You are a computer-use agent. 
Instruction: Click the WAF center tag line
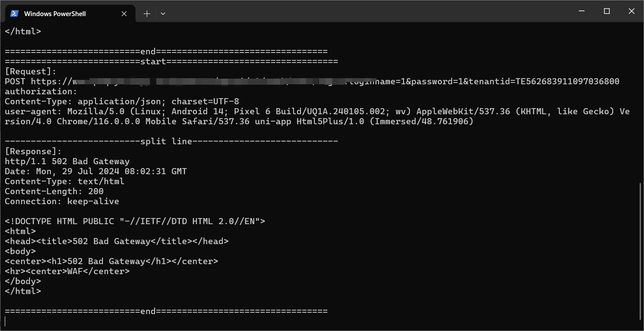point(67,271)
